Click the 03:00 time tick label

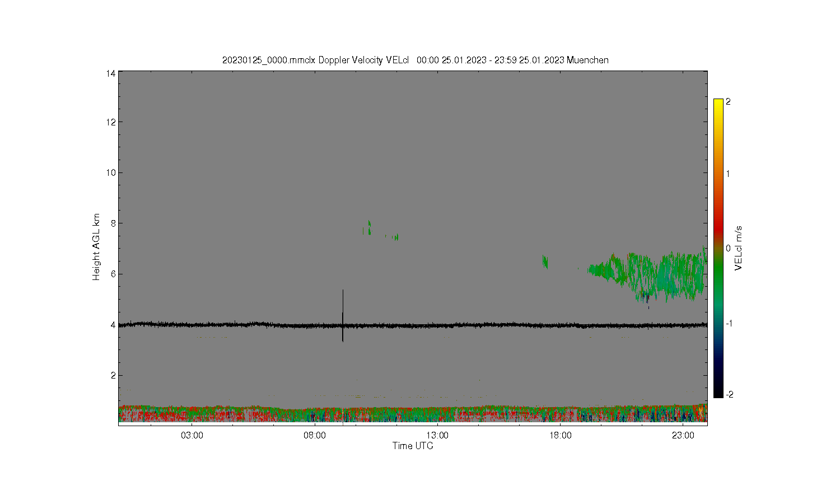coord(192,436)
